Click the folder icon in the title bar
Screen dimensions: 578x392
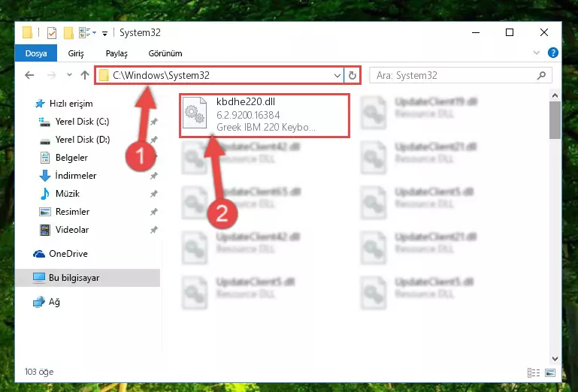(28, 32)
